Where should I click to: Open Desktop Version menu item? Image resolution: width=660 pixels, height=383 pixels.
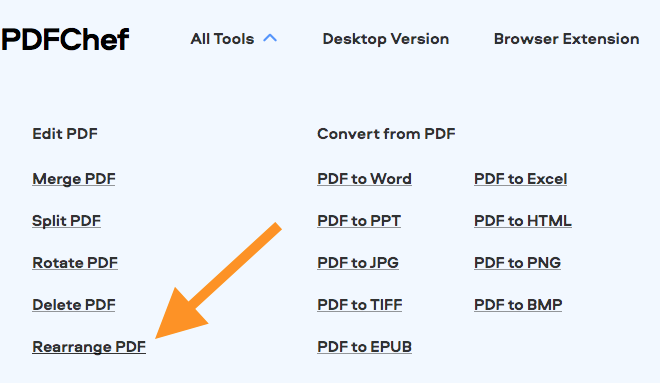click(x=386, y=39)
